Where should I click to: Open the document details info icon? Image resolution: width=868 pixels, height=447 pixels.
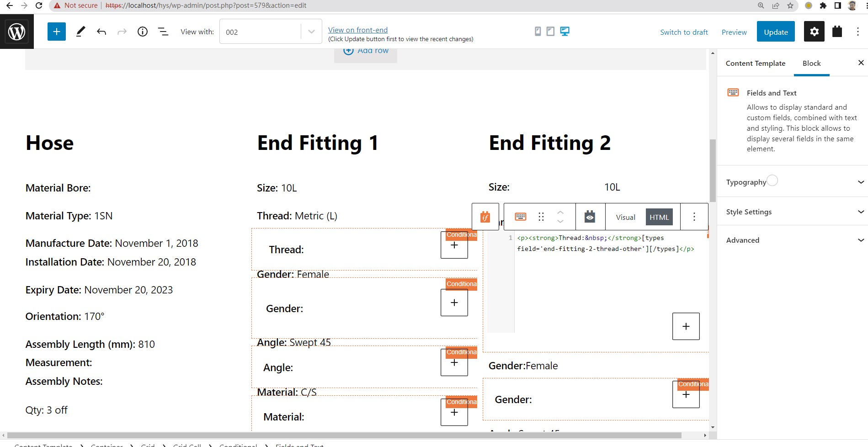coord(143,32)
